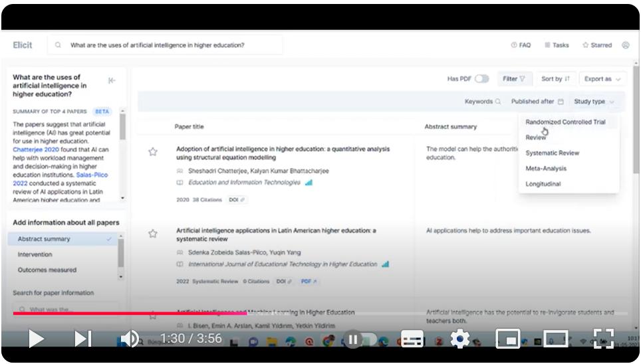Image resolution: width=641 pixels, height=364 pixels.
Task: Click the authors icon for Sdenka Salas-Pilco row
Action: tap(180, 252)
